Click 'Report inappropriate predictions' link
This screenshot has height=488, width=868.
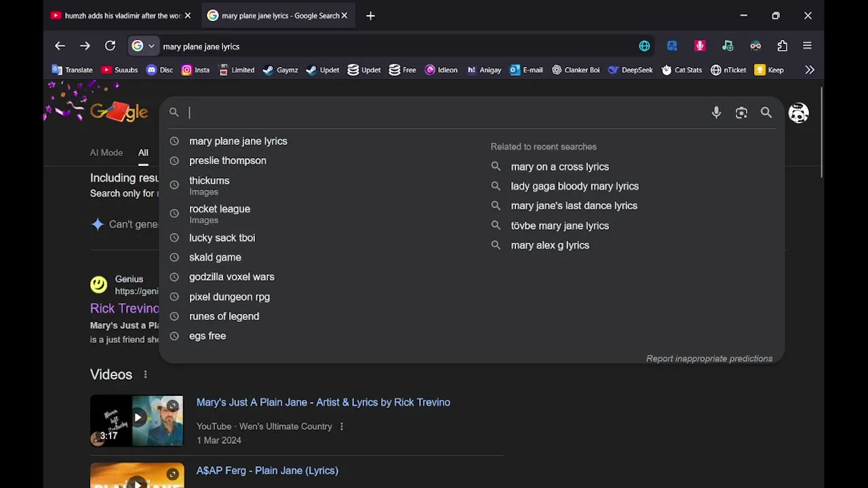coord(709,359)
